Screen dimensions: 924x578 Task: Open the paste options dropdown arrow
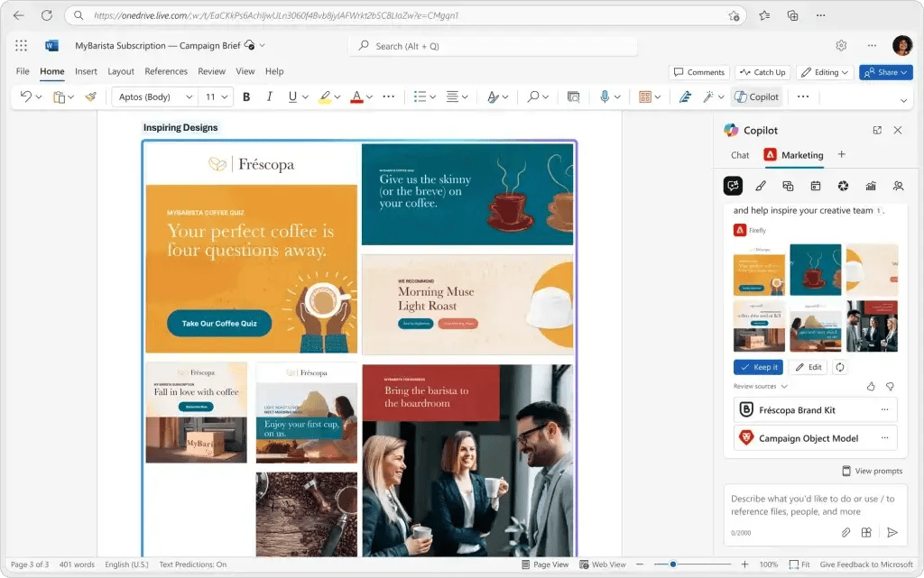70,97
